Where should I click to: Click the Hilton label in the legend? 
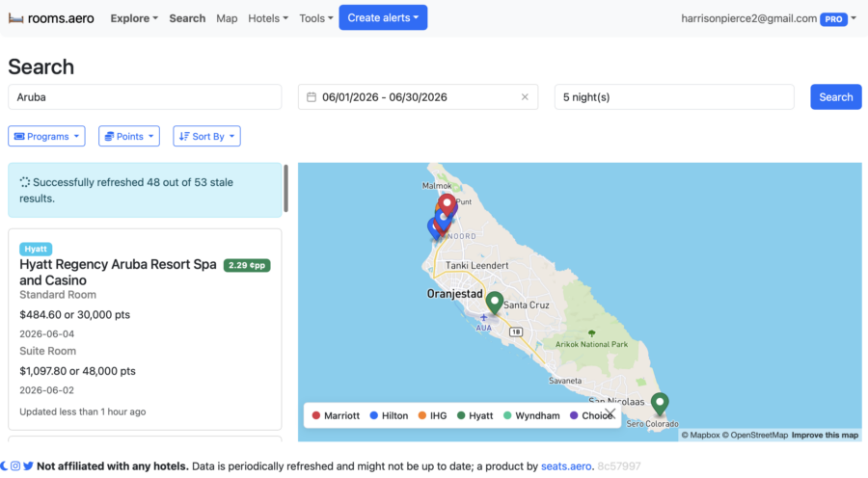point(394,415)
